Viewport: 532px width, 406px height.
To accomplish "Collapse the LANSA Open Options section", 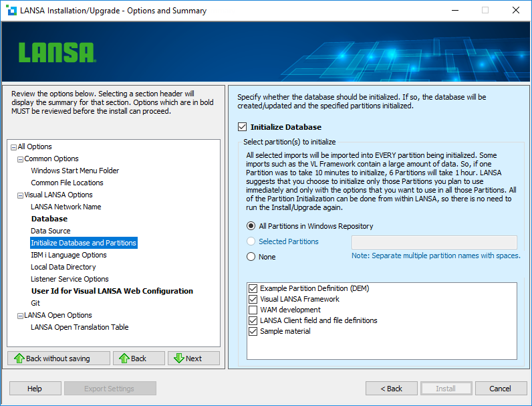I will click(20, 316).
